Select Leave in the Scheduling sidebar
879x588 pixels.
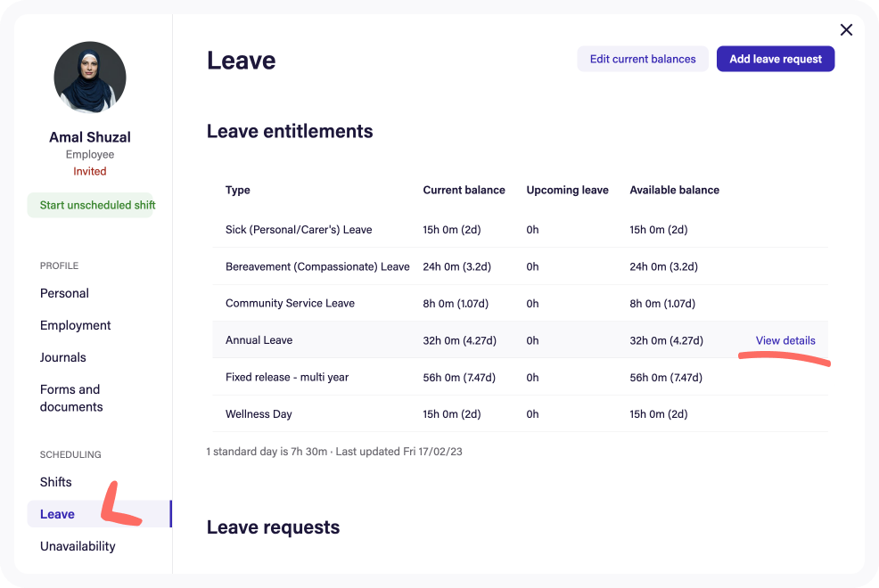tap(57, 513)
